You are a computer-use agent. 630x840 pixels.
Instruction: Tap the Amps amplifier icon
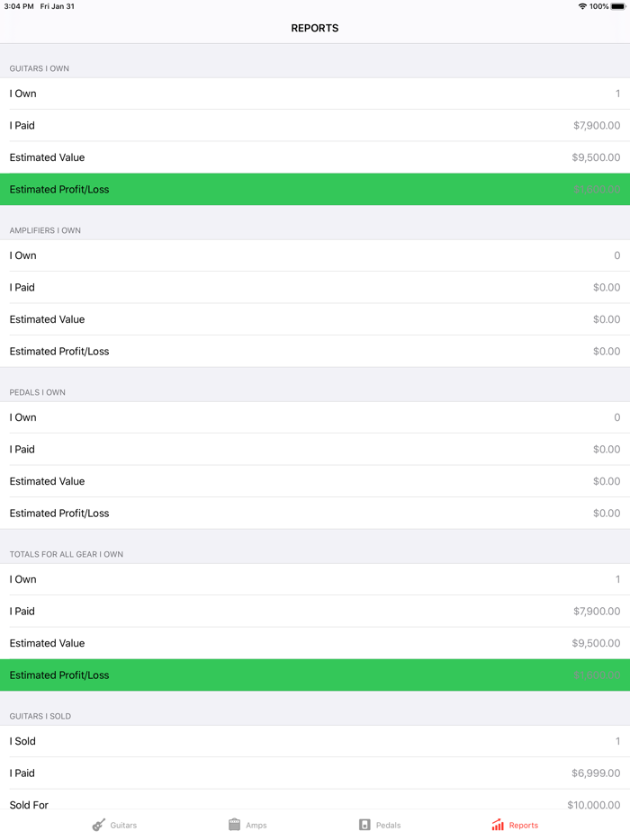pyautogui.click(x=234, y=825)
